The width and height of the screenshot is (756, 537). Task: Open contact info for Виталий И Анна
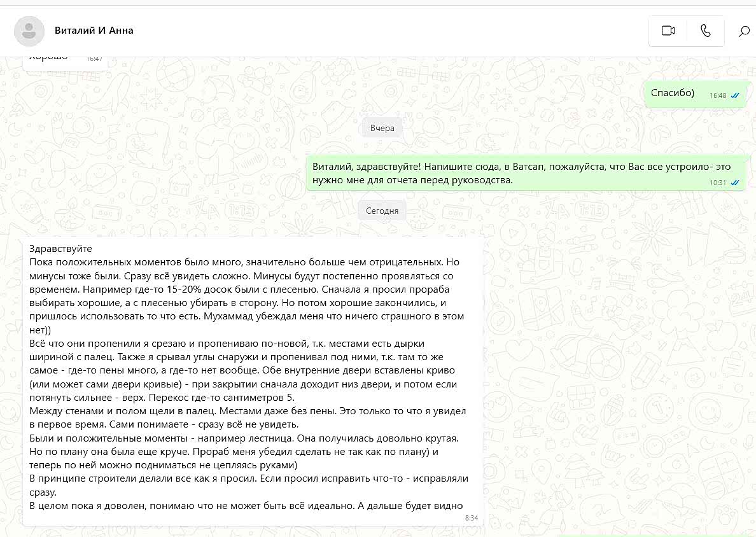click(x=94, y=31)
